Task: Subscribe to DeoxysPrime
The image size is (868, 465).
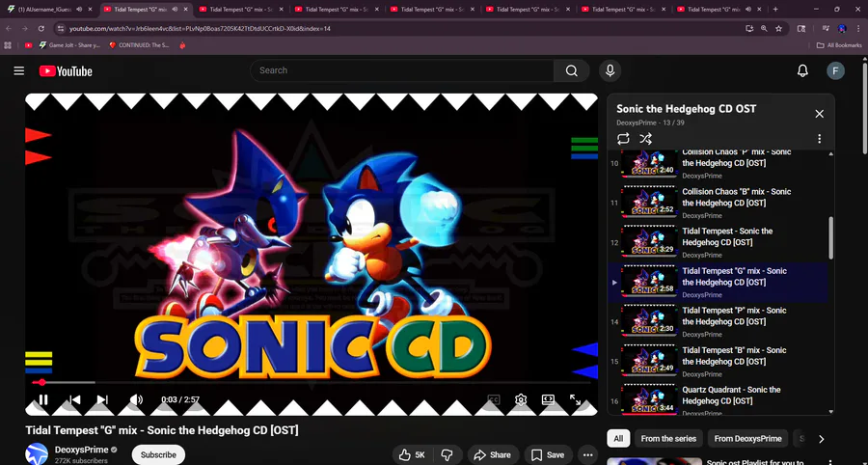Action: point(158,455)
